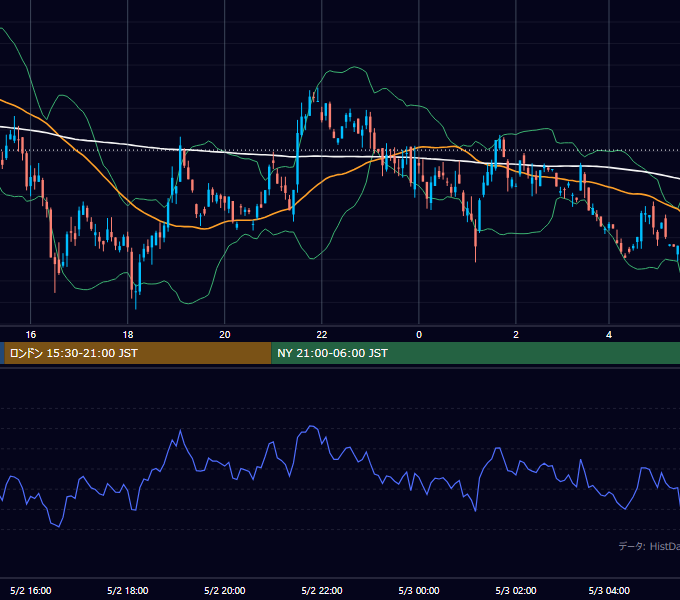Click hour label 4 under price chart
The width and height of the screenshot is (680, 600).
[x=609, y=335]
